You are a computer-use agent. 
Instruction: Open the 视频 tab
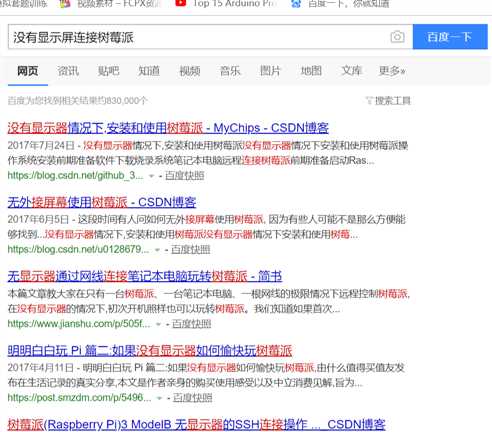(190, 71)
